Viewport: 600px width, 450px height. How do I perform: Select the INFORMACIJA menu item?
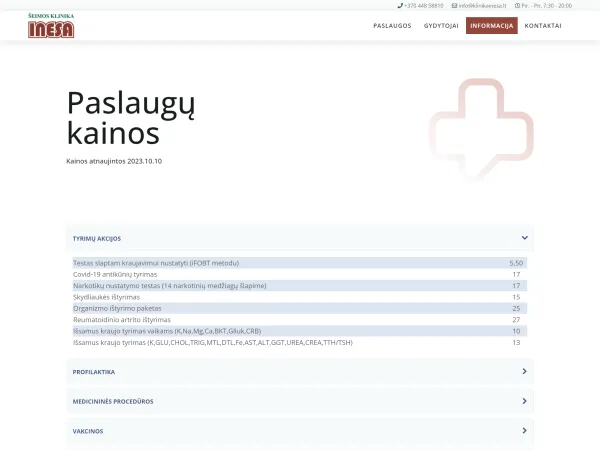[492, 26]
